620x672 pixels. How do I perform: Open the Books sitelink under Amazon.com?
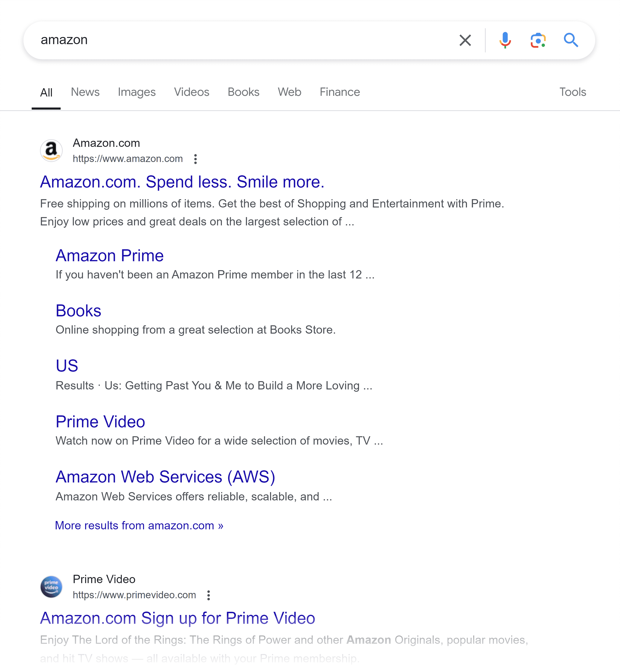click(79, 311)
